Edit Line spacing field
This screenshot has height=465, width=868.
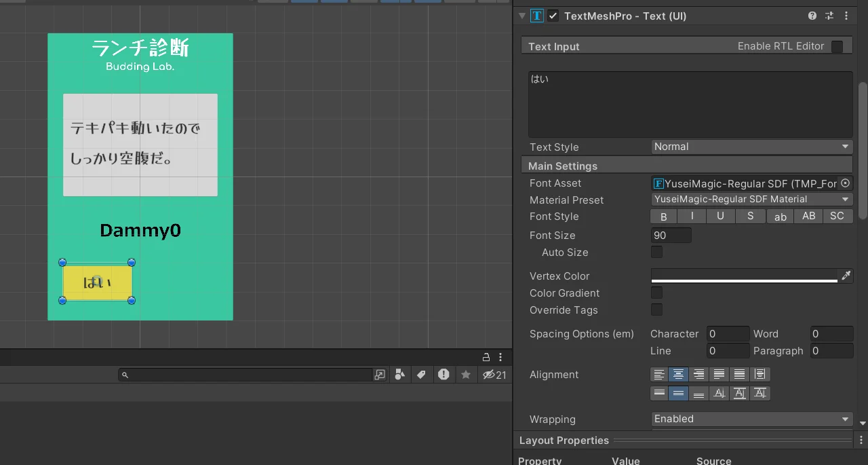pyautogui.click(x=728, y=351)
